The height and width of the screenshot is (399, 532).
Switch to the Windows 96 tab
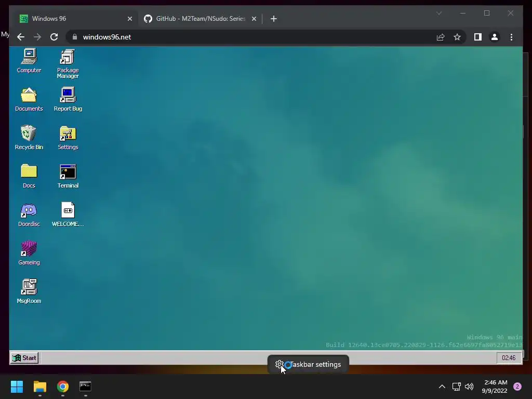(x=75, y=19)
